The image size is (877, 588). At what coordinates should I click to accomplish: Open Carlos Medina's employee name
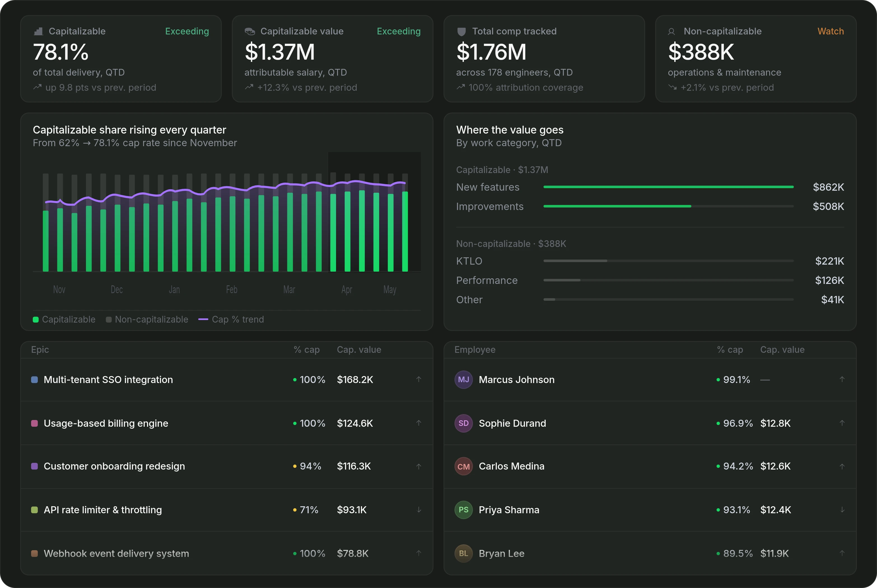coord(512,466)
